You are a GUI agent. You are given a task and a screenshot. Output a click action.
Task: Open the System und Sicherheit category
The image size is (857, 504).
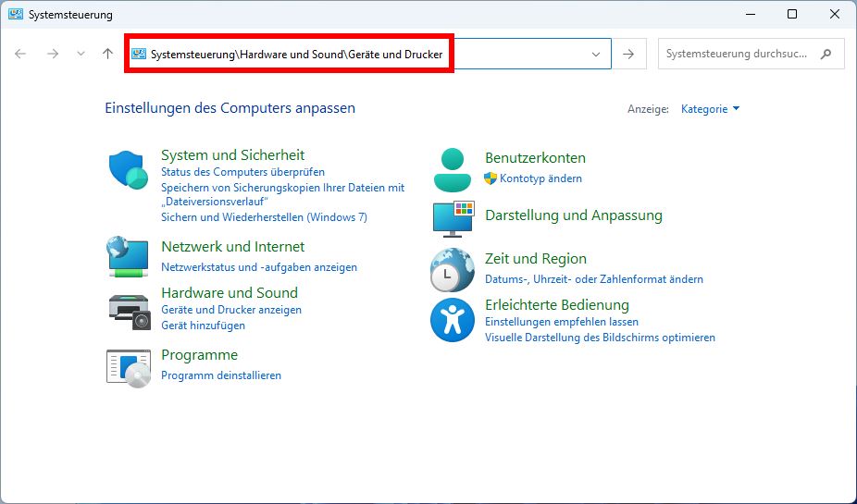pos(233,154)
